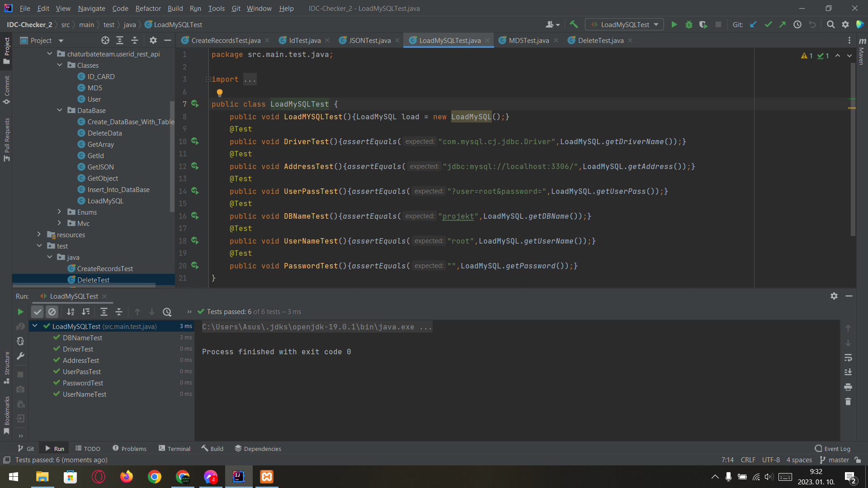868x488 pixels.
Task: Click the green Run button in top toolbar
Action: pos(674,25)
